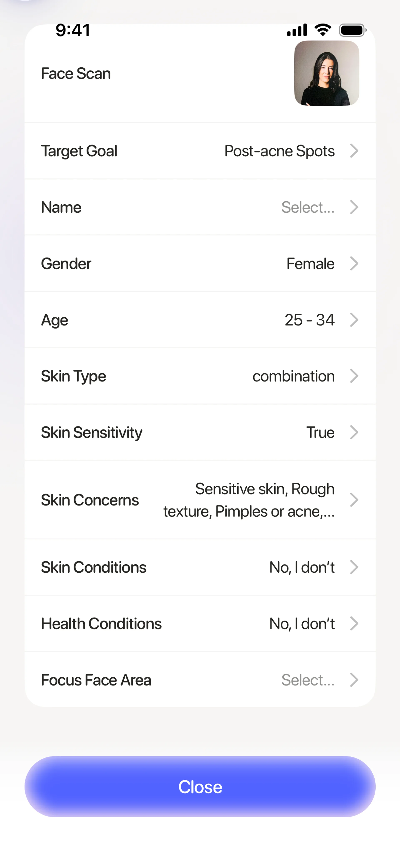Click the Wi-Fi status bar icon

point(322,30)
